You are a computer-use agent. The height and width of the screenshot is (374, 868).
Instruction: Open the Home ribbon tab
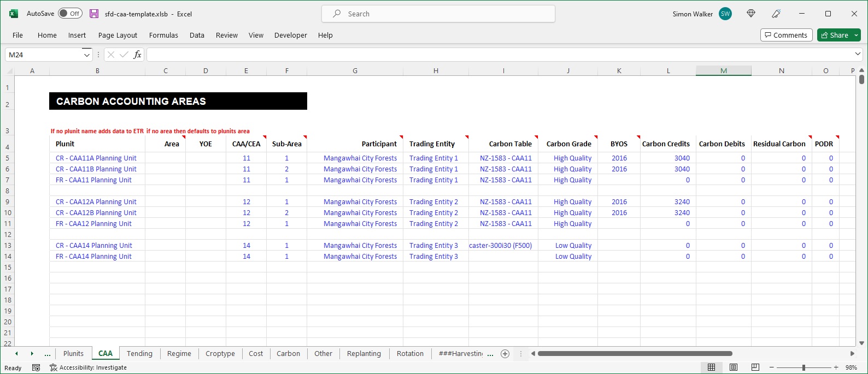click(47, 35)
